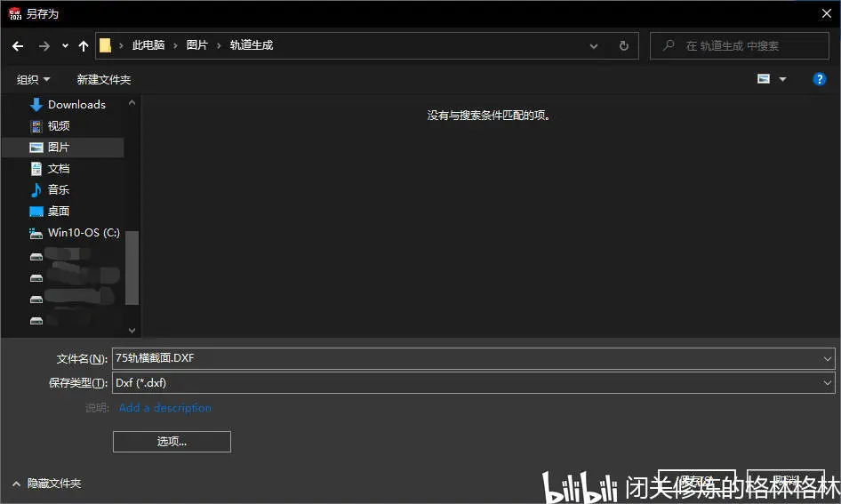
Task: Select 此电脑 in the address path
Action: coord(148,45)
